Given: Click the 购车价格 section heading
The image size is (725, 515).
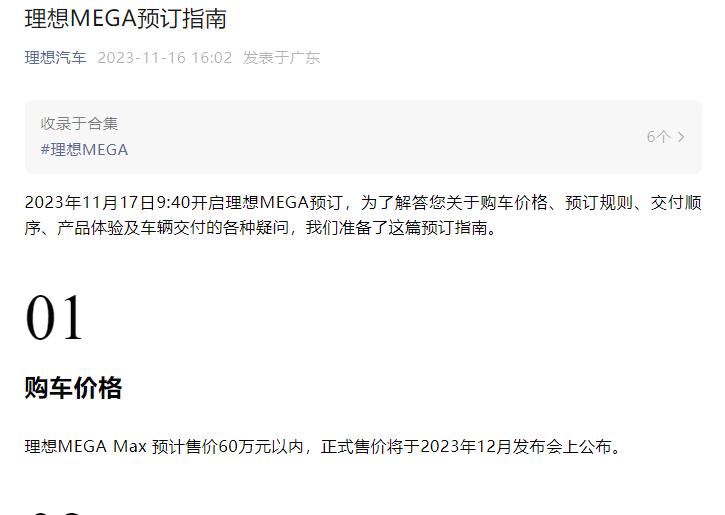Looking at the screenshot, I should click(73, 387).
